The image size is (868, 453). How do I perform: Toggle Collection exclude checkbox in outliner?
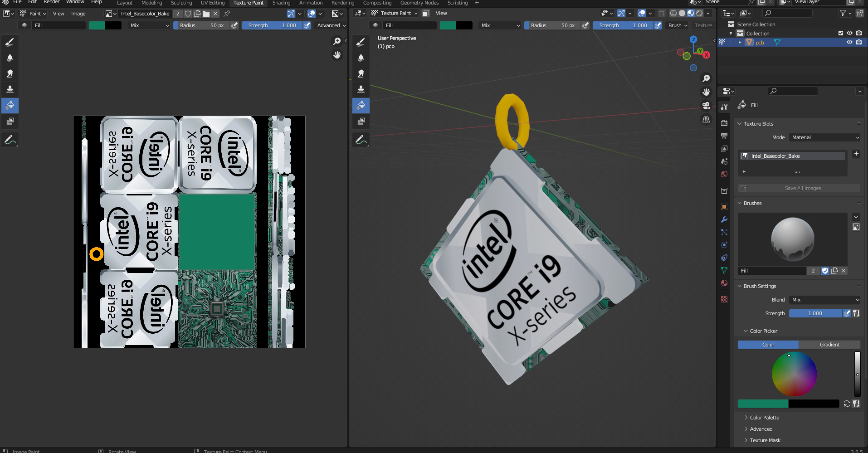840,33
